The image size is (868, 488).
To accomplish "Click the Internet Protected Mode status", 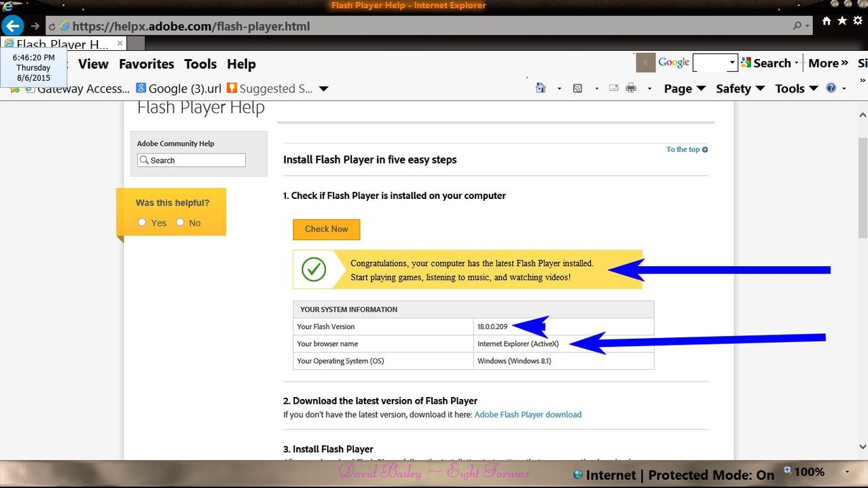I will point(674,475).
